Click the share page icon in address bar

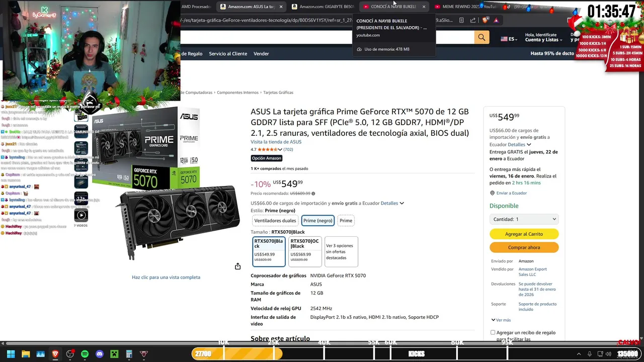473,20
